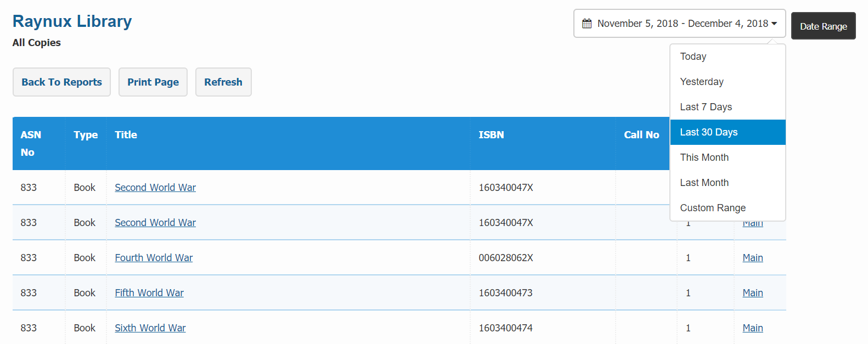Go Back To Reports
This screenshot has height=344, width=868.
61,82
